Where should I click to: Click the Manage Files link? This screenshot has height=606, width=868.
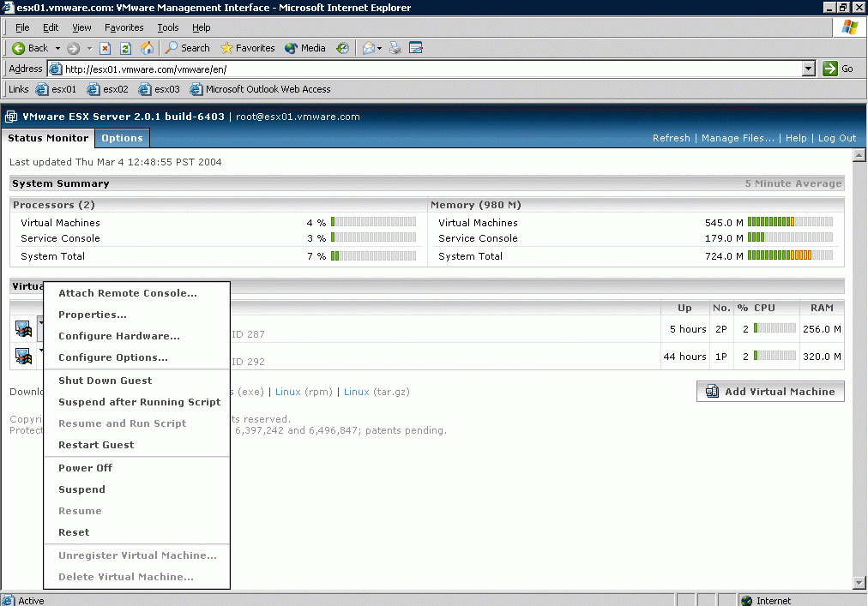[x=738, y=138]
